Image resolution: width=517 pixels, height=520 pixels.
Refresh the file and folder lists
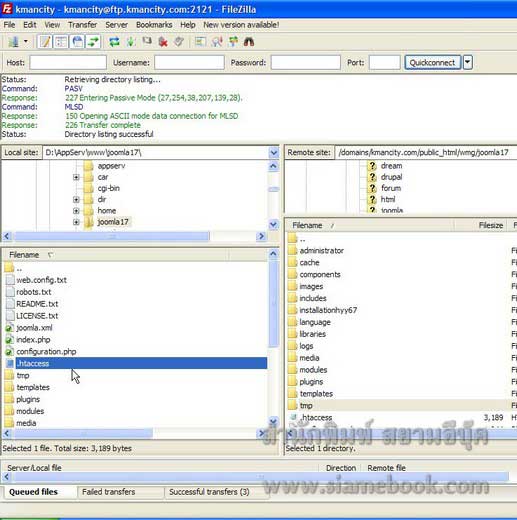(114, 42)
